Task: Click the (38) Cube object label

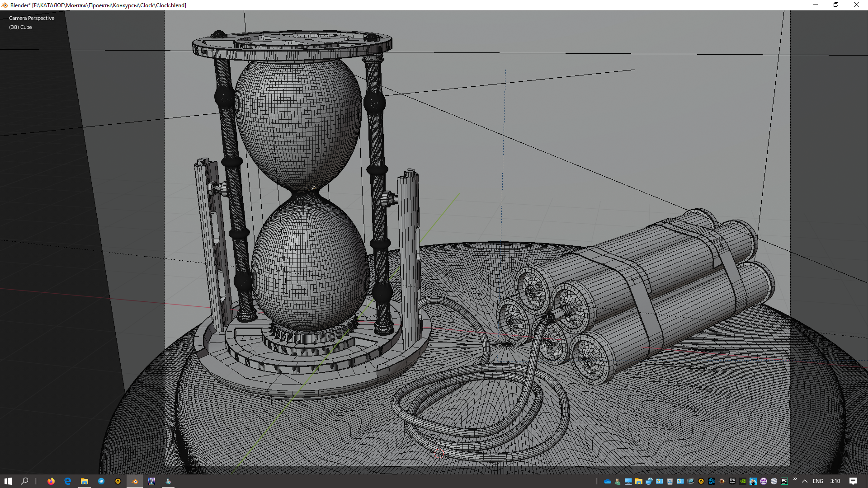Action: [20, 27]
